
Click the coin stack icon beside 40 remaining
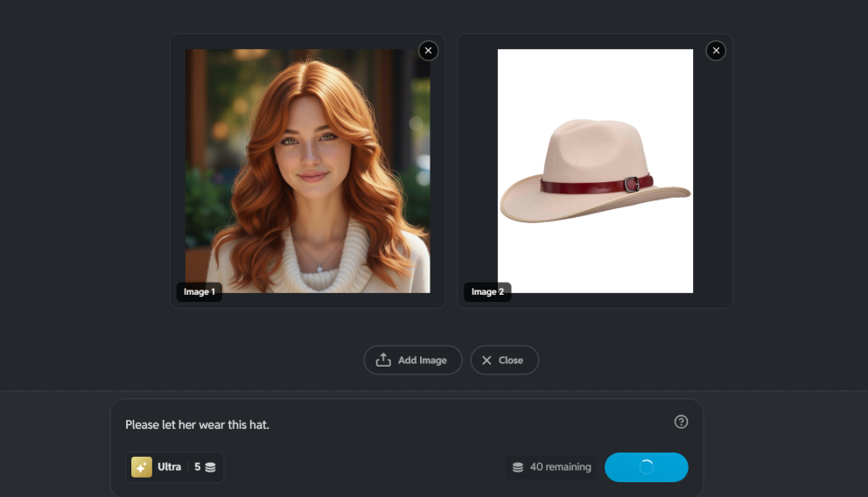(518, 467)
